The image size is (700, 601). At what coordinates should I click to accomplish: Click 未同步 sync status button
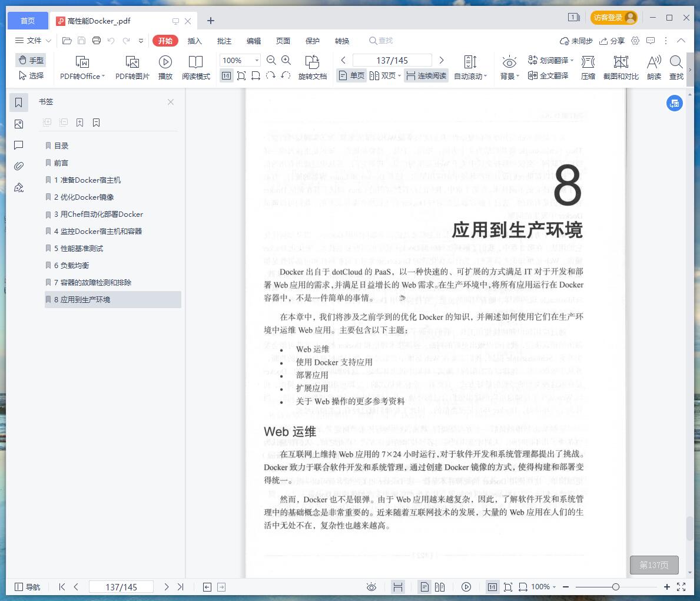[x=576, y=41]
